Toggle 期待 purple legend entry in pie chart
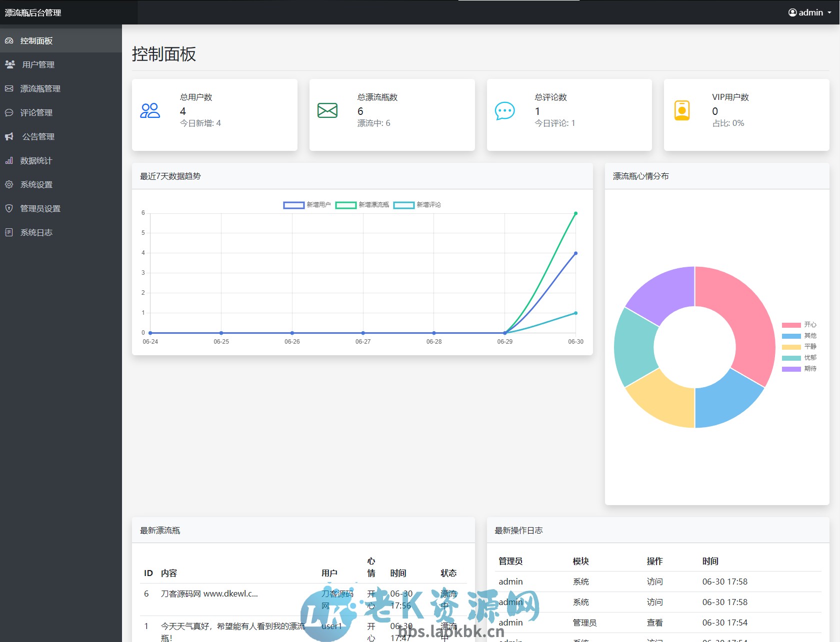 click(x=799, y=369)
